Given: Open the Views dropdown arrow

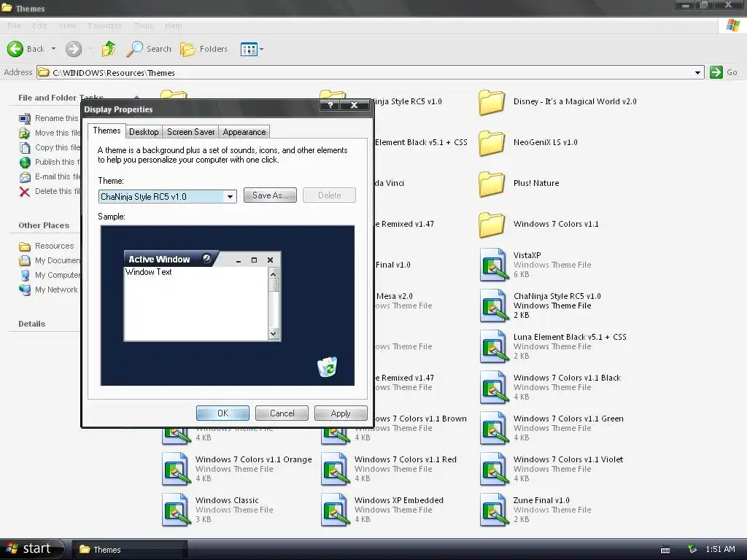Looking at the screenshot, I should click(262, 49).
